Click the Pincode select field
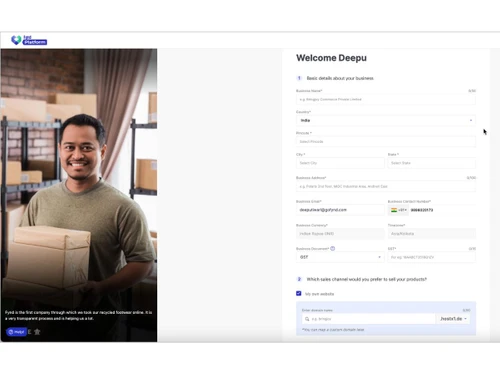Viewport: 500px width, 375px height. coord(386,142)
